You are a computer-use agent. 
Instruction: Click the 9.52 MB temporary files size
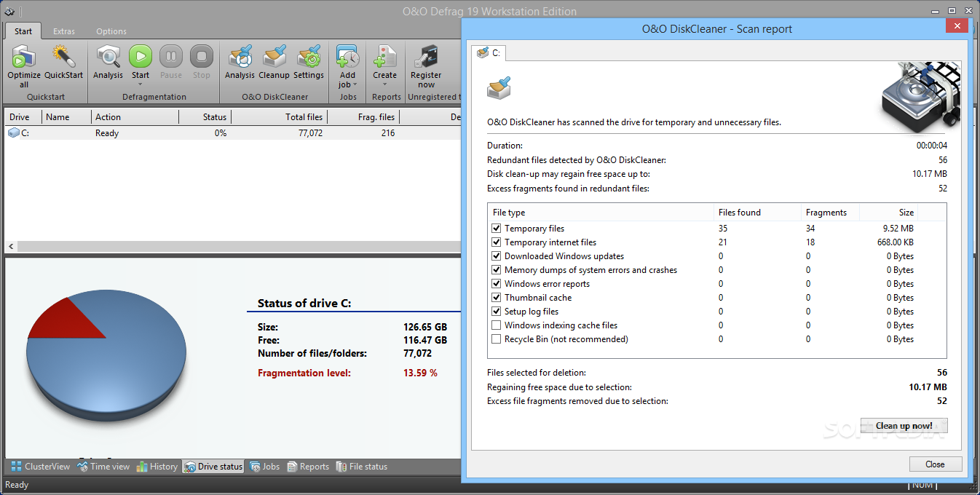click(898, 229)
